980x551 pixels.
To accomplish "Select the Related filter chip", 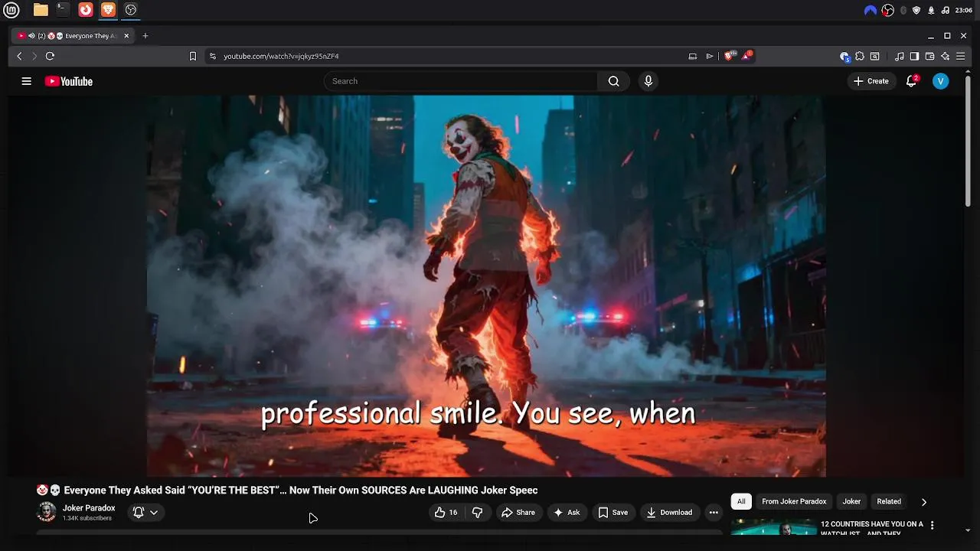I will (x=889, y=502).
